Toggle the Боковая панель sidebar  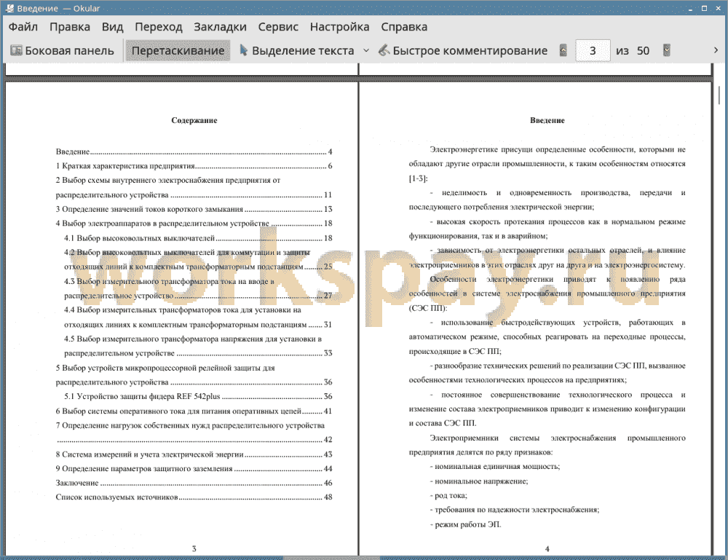pos(62,51)
